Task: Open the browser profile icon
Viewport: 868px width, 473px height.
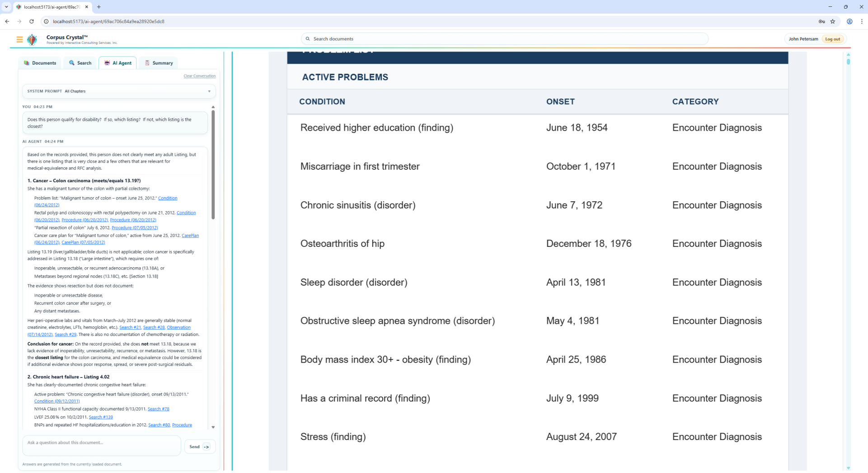Action: coord(849,21)
